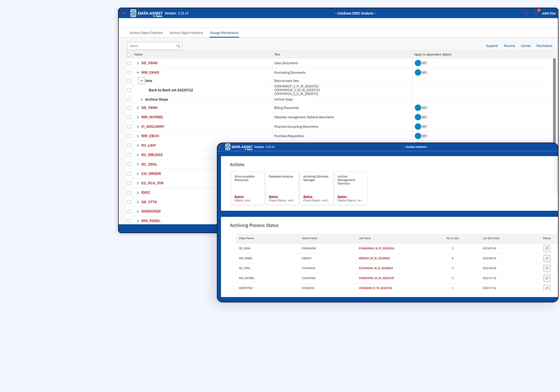Click the Cancel button
Screen dimensions: 560x392
pos(525,46)
